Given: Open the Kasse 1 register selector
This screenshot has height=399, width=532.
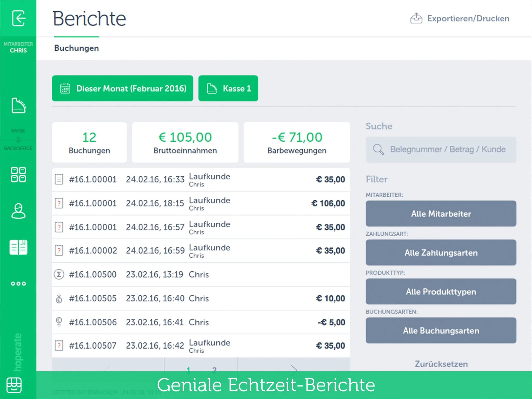Looking at the screenshot, I should pyautogui.click(x=228, y=88).
